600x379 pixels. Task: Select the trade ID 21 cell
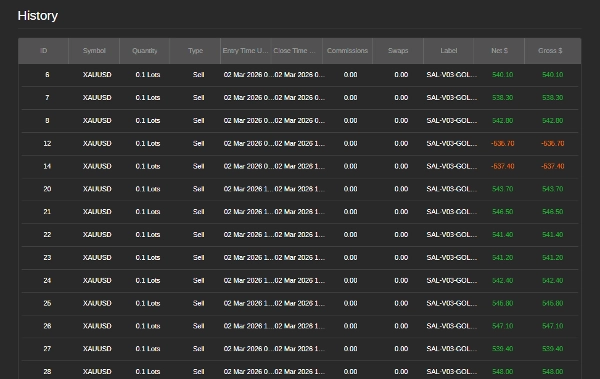47,212
